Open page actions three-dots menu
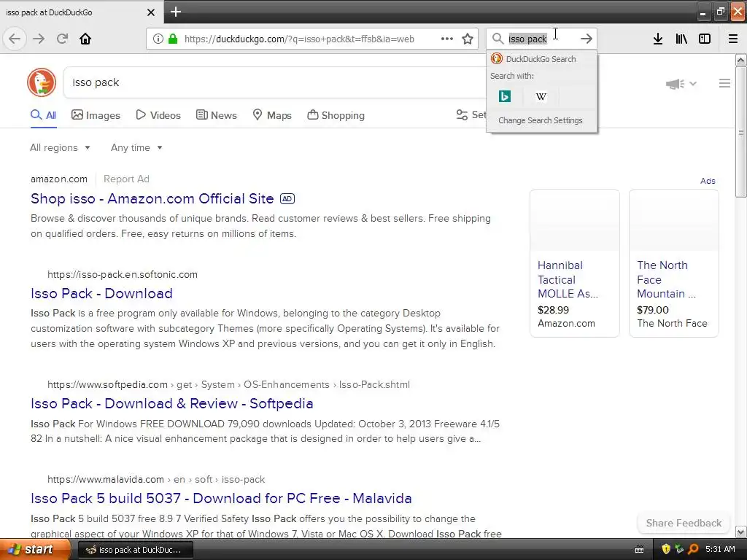The height and width of the screenshot is (560, 747). 447,39
